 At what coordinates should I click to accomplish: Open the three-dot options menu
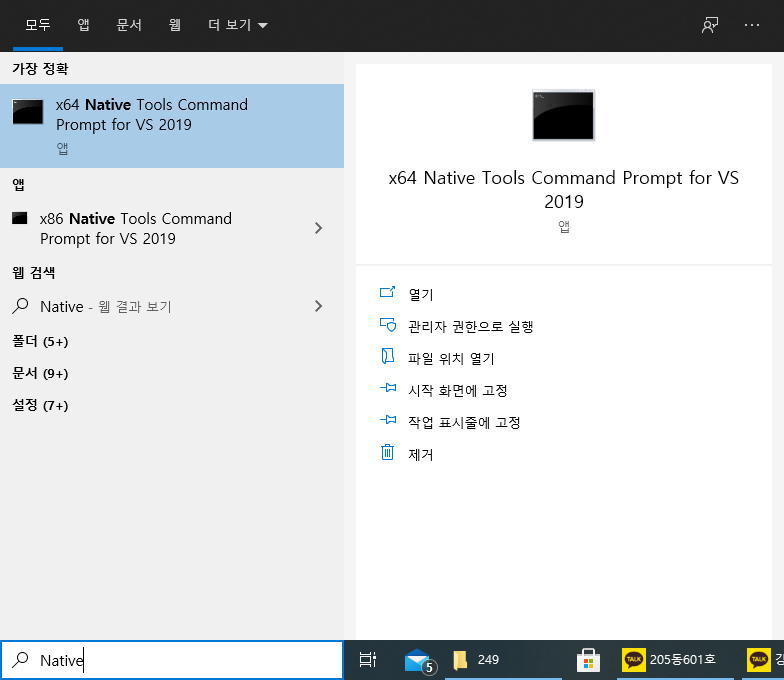pos(752,25)
